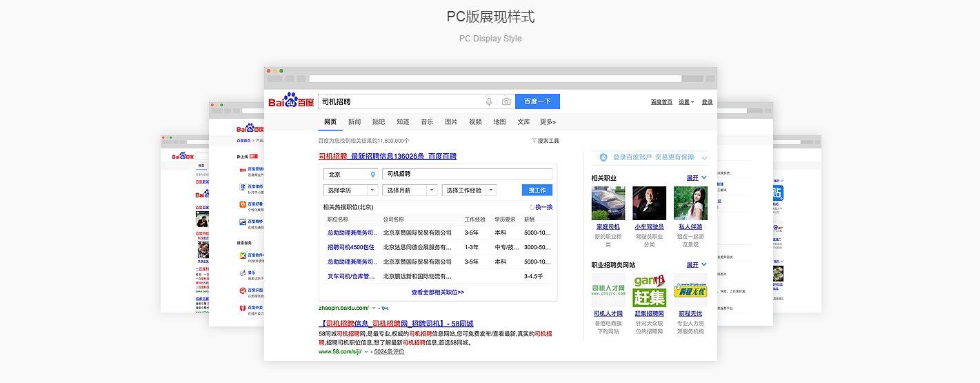The height and width of the screenshot is (383, 980).
Task: Open 家庭司机 car thumbnail
Action: (608, 204)
